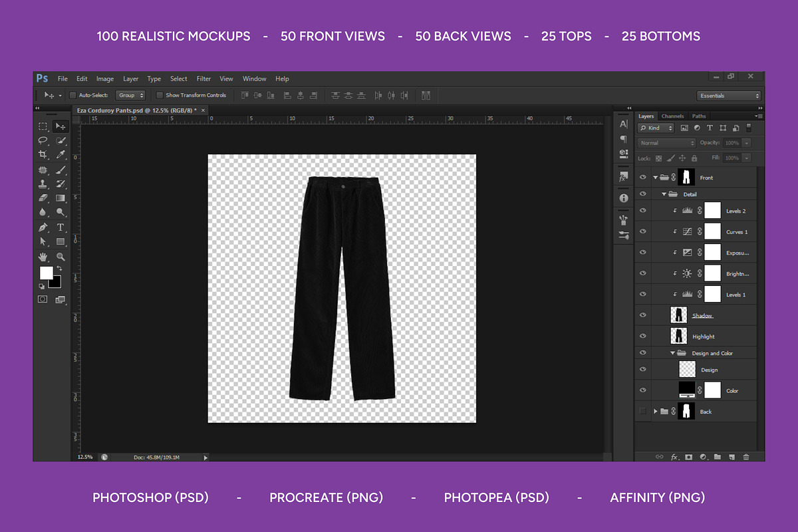Collapse the Detail group
The image size is (798, 532).
pos(664,194)
